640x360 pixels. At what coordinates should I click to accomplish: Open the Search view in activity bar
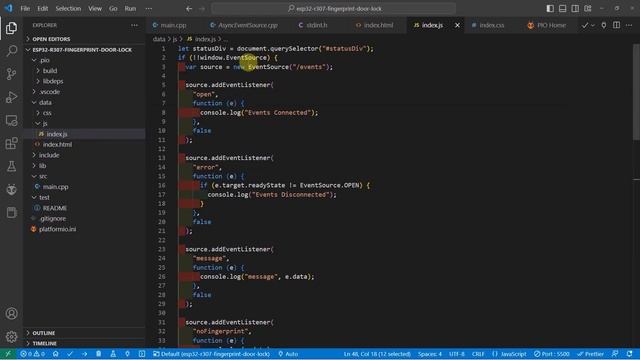11,51
